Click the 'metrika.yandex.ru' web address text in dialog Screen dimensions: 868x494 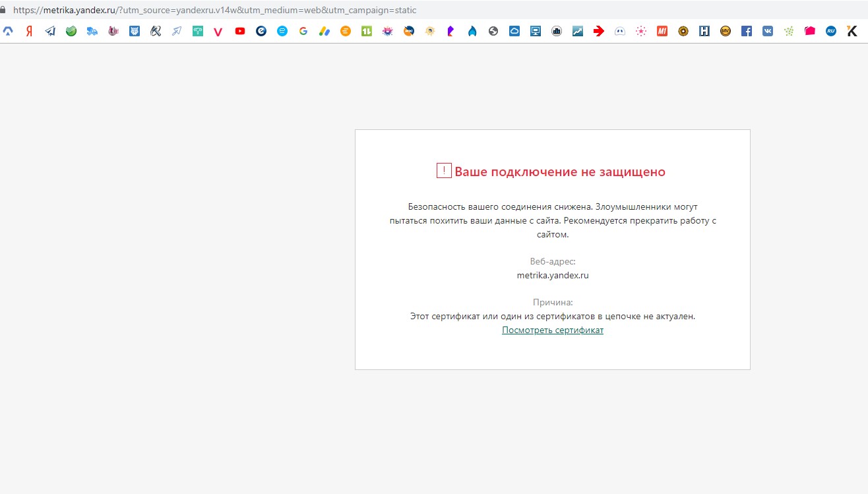tap(553, 276)
